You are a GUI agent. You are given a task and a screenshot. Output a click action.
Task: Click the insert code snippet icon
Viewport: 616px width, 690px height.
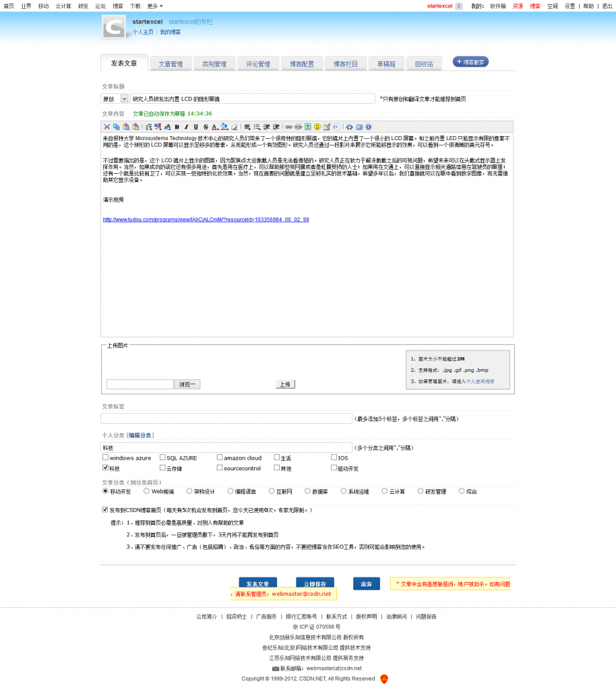(336, 127)
